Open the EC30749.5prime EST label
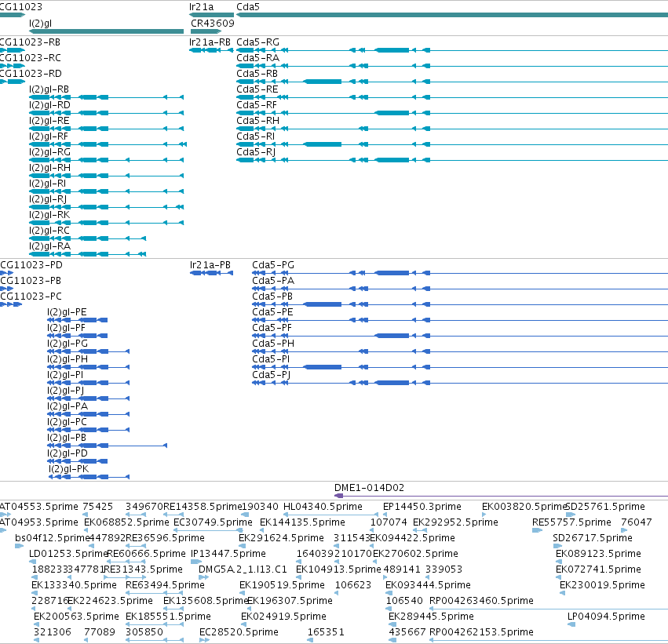 pyautogui.click(x=213, y=522)
